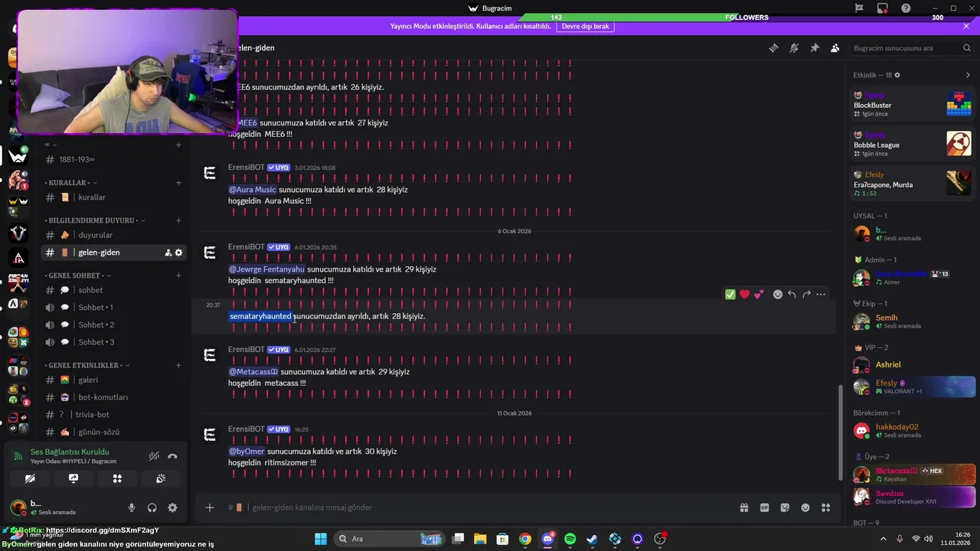The height and width of the screenshot is (551, 980).
Task: Toggle noise suppression icon in voice panel
Action: pos(154,456)
